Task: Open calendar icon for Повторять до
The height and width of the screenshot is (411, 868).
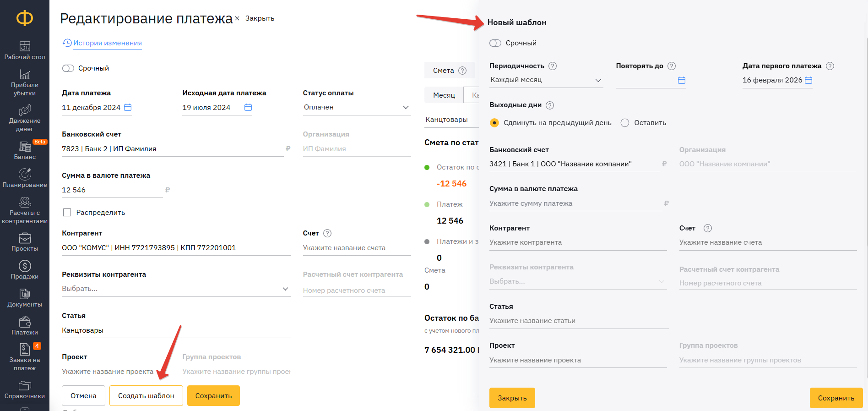Action: [x=682, y=80]
